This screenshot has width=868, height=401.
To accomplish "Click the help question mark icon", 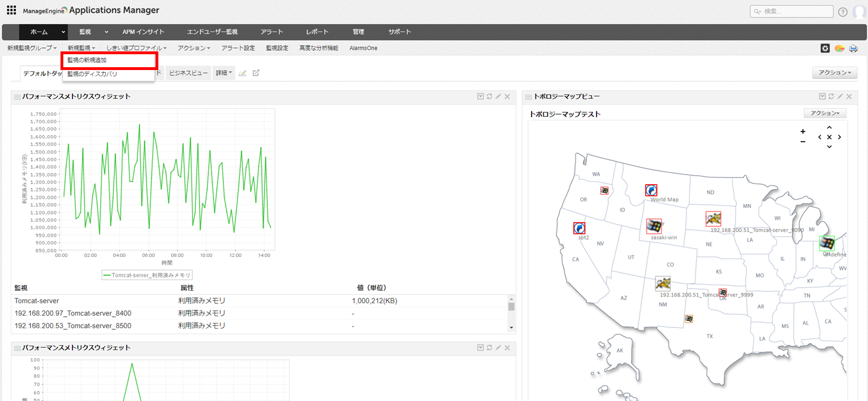I will point(843,12).
